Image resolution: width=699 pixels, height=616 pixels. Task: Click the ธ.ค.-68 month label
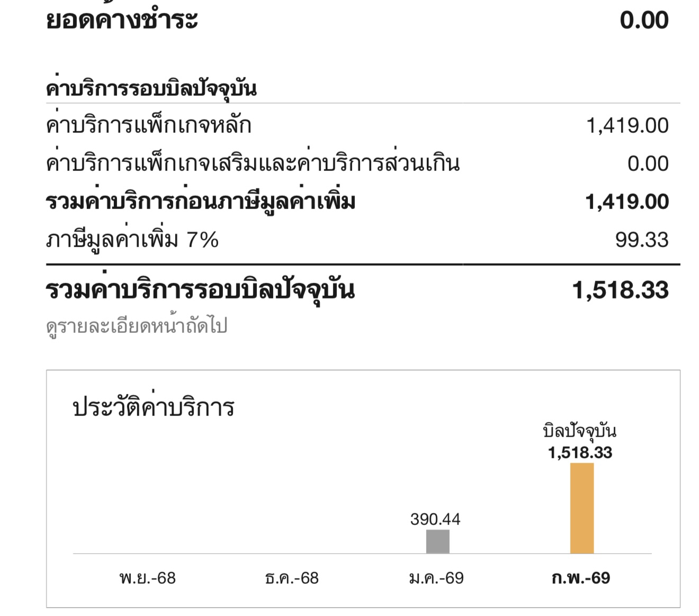tap(292, 577)
